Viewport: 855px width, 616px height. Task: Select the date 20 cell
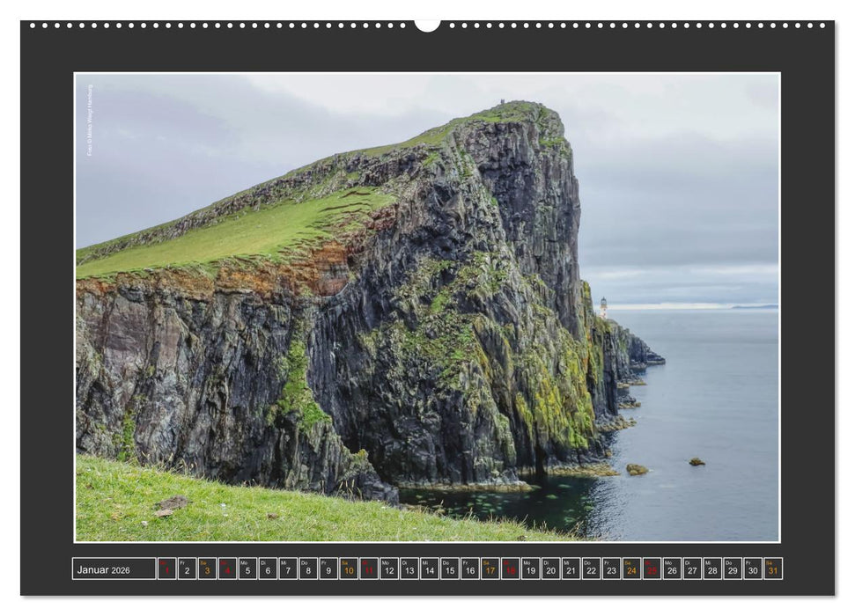(x=550, y=572)
